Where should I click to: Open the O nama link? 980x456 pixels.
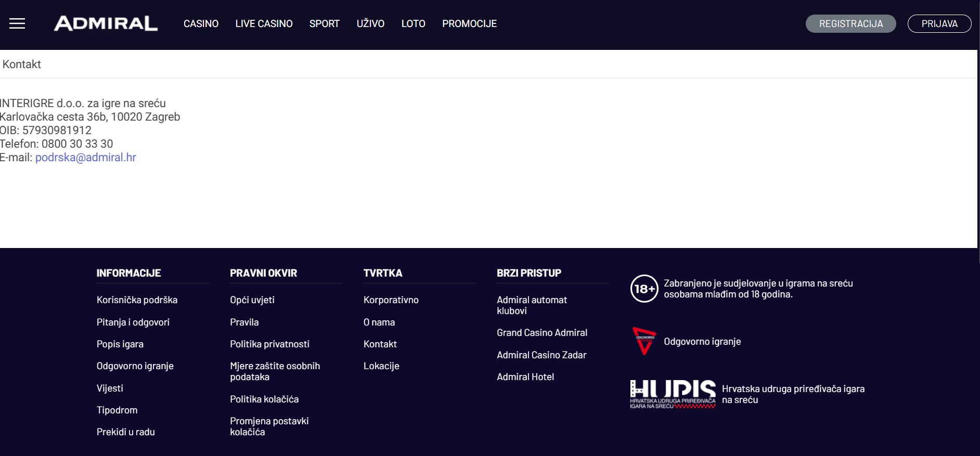click(379, 322)
